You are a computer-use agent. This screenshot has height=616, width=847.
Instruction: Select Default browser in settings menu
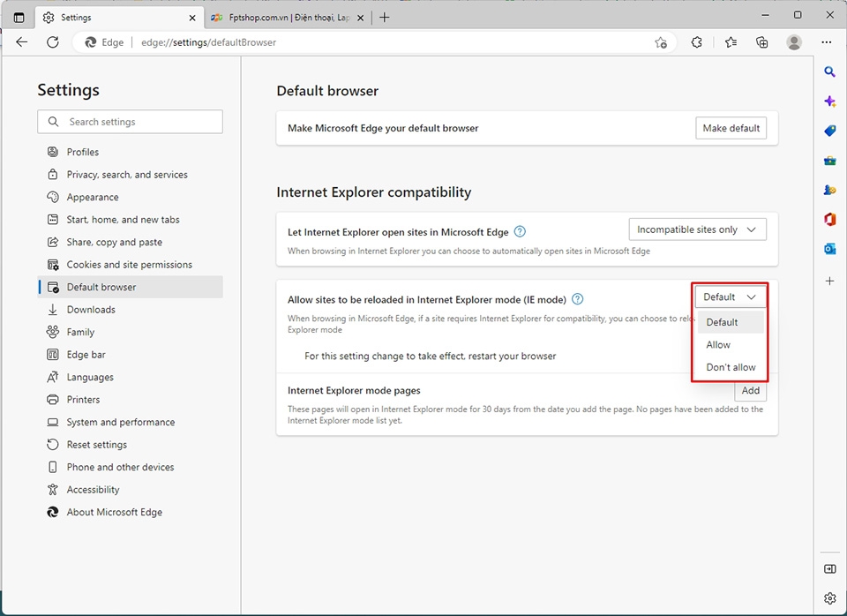point(131,287)
